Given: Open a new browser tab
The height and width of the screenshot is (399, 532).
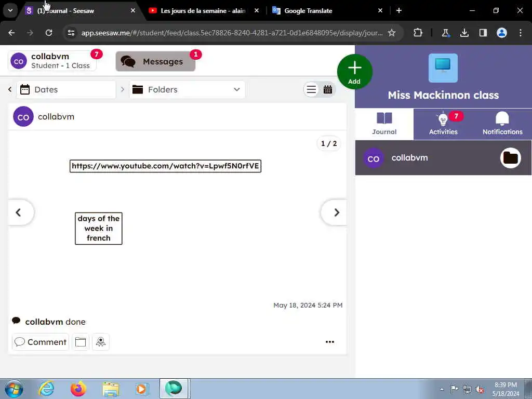Looking at the screenshot, I should 399,11.
